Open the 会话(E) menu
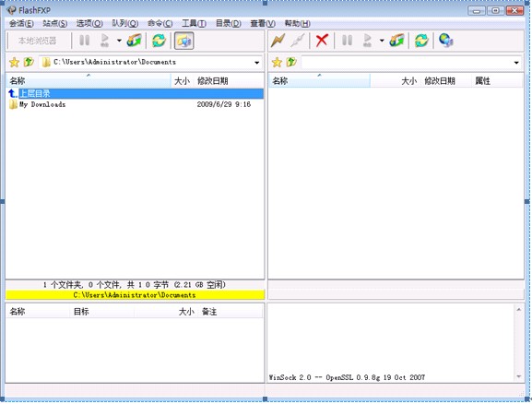532x404 pixels. (21, 23)
